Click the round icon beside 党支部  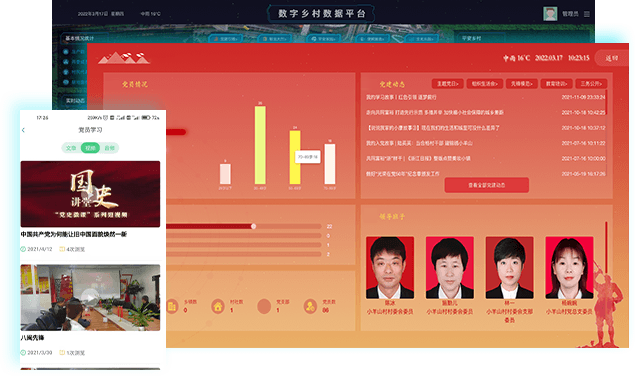click(x=264, y=306)
